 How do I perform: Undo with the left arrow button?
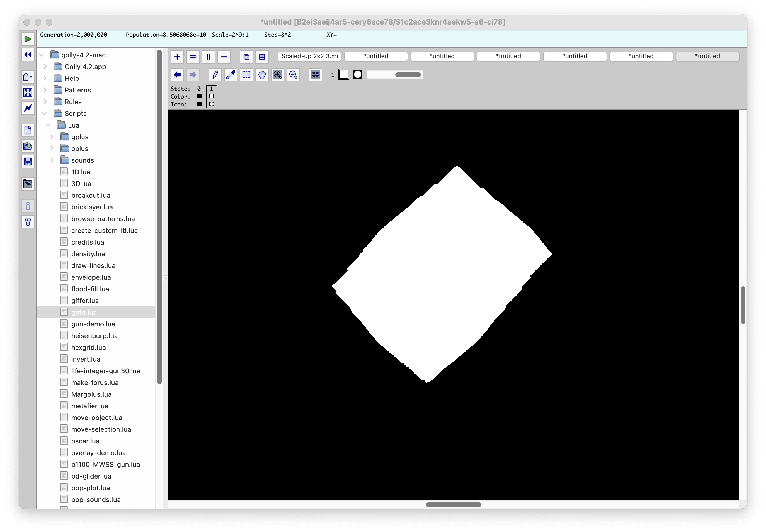(x=177, y=75)
